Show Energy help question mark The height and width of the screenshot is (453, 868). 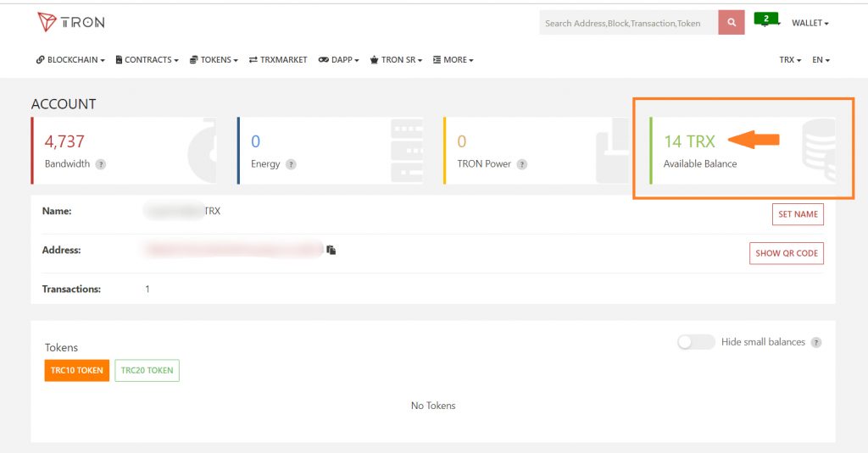[x=291, y=164]
